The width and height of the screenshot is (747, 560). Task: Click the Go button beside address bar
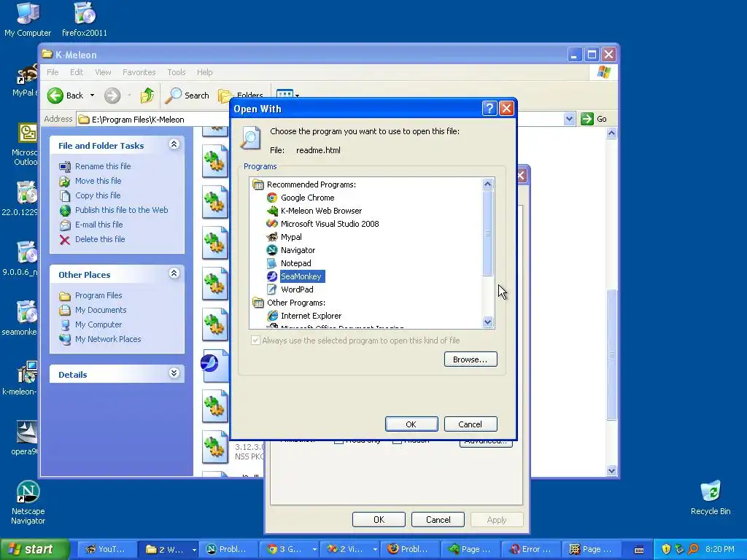click(x=594, y=119)
